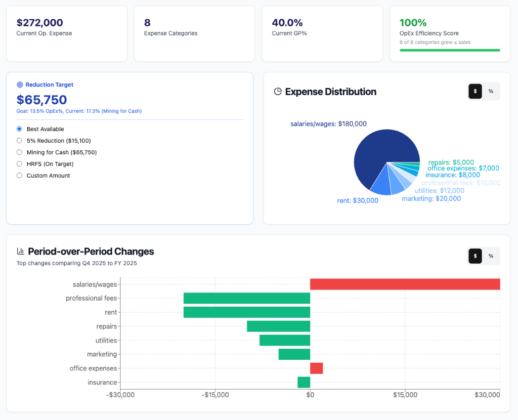The height and width of the screenshot is (420, 518).
Task: Click the 'Expense Distribution' title text
Action: click(x=331, y=92)
